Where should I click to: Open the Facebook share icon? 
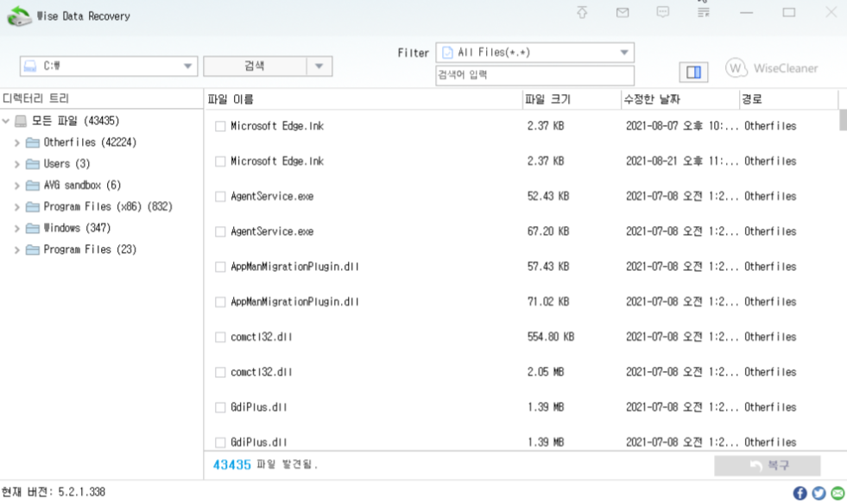(800, 493)
